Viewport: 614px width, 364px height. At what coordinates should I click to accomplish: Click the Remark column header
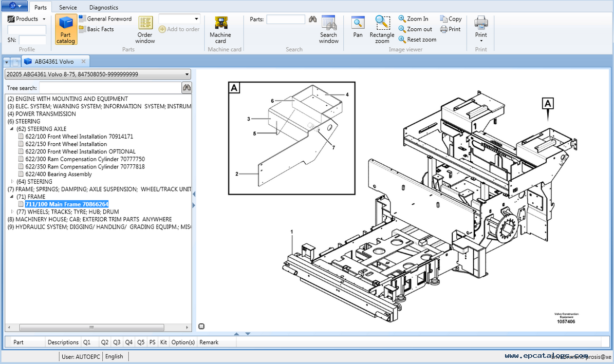point(209,342)
